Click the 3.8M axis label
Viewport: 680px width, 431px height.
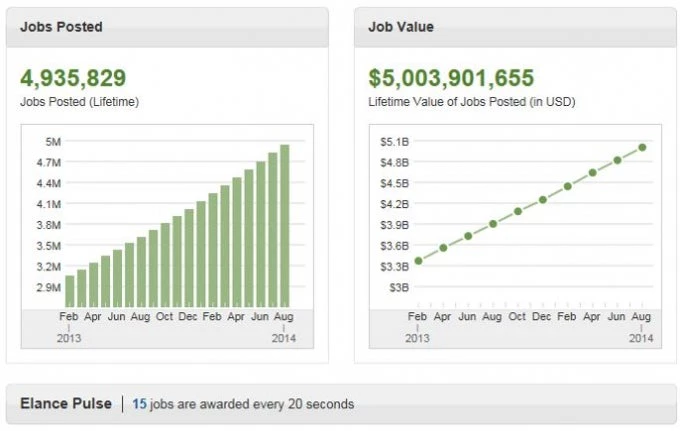(x=49, y=225)
